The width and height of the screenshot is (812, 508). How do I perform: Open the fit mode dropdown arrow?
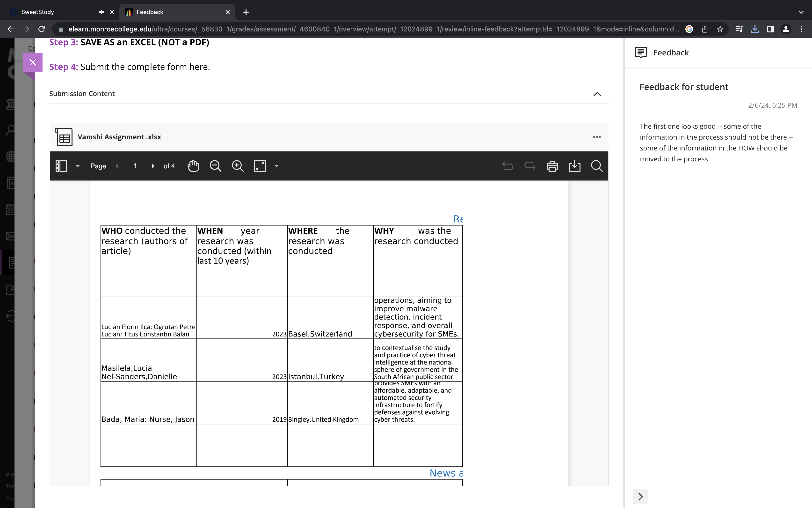click(x=276, y=166)
